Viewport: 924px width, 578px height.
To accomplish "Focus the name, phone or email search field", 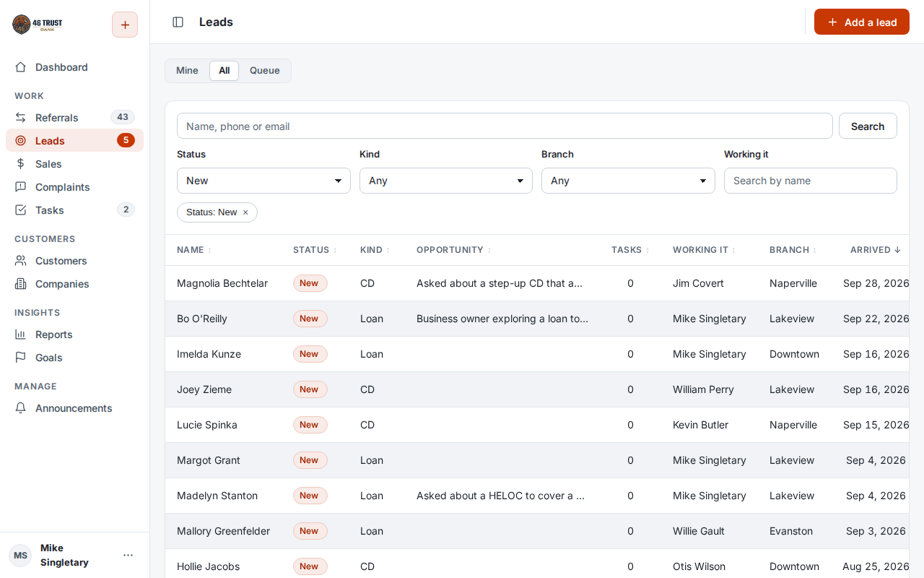I will (505, 126).
